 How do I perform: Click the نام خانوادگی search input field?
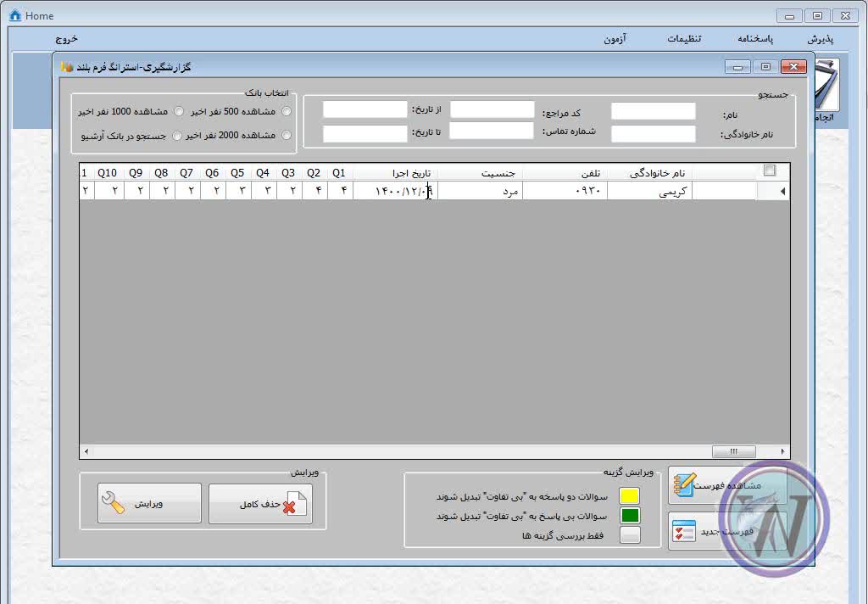point(653,134)
